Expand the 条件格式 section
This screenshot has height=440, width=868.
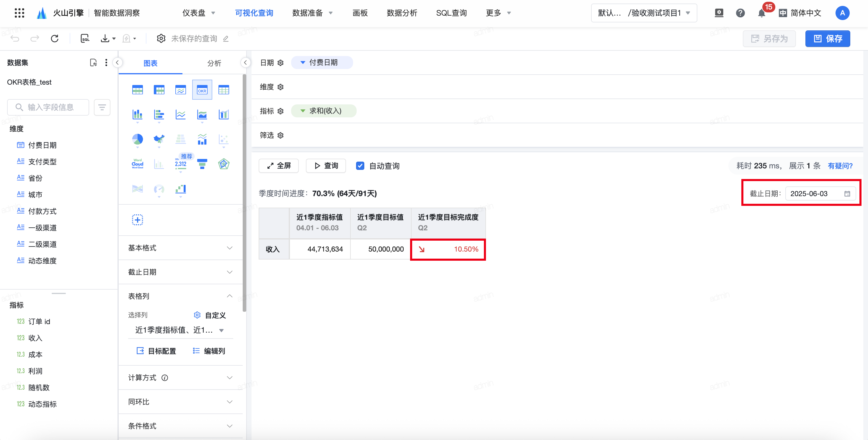click(181, 426)
